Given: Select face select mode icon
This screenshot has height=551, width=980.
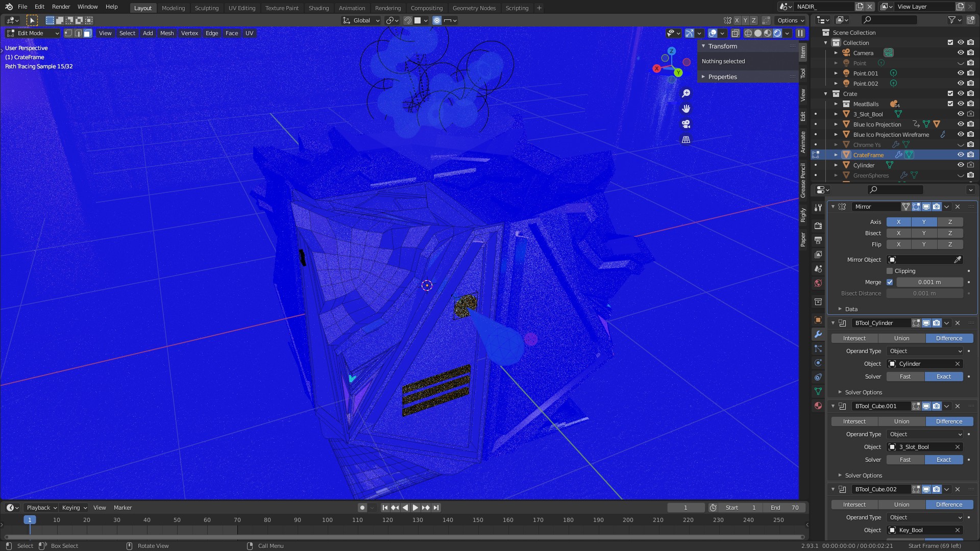Looking at the screenshot, I should pyautogui.click(x=88, y=33).
